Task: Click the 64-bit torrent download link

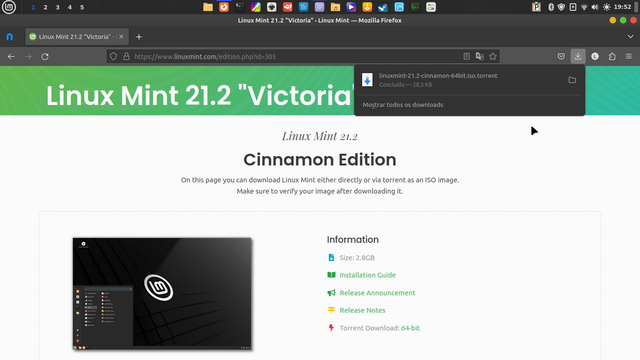Action: pyautogui.click(x=410, y=328)
